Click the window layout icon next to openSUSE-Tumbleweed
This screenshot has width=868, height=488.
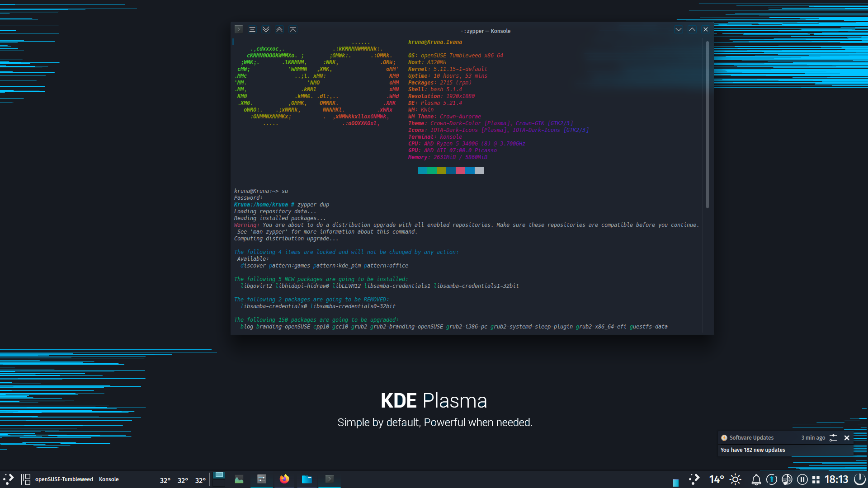(26, 479)
